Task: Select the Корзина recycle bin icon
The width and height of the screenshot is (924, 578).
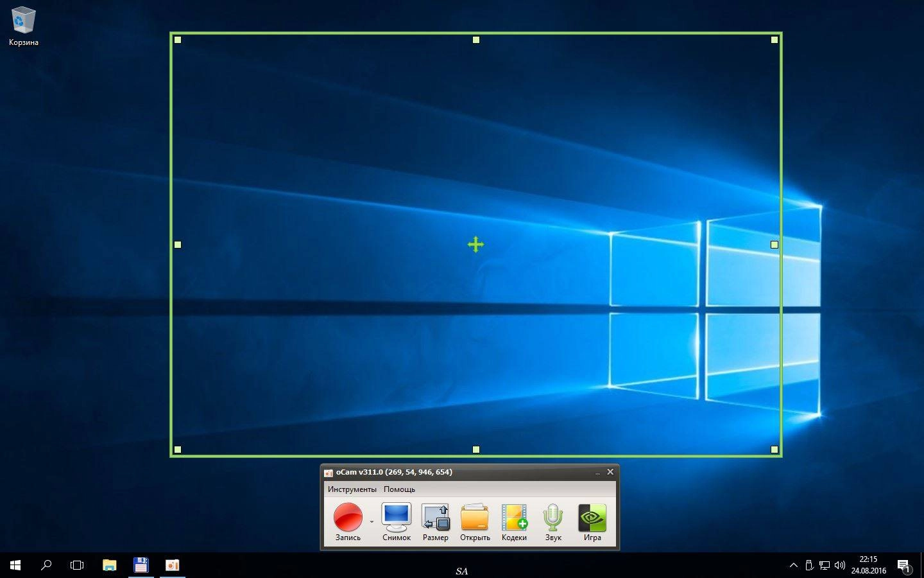Action: point(24,27)
